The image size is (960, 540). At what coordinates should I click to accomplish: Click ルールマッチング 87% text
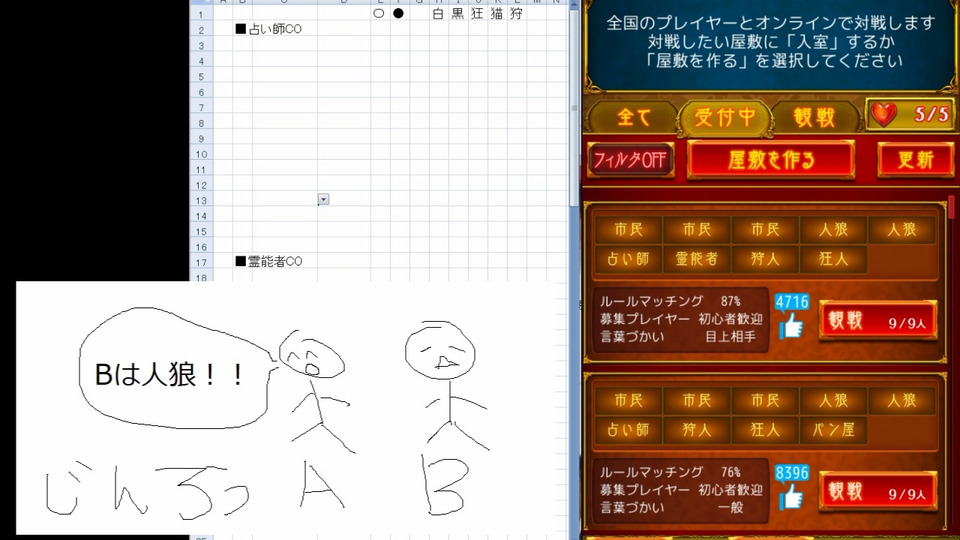(x=670, y=301)
